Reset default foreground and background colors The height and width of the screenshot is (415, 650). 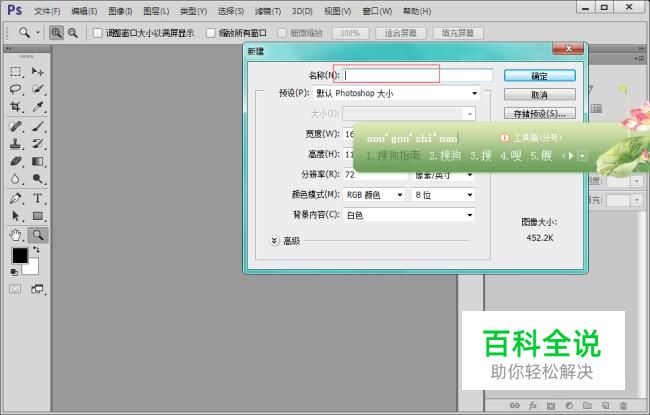tap(14, 272)
